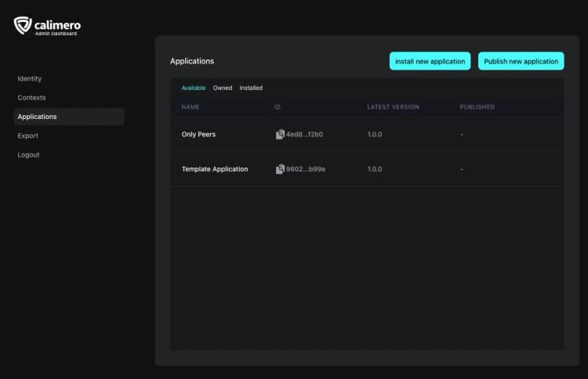Switch to the Owned tab
This screenshot has height=379, width=588.
[223, 88]
